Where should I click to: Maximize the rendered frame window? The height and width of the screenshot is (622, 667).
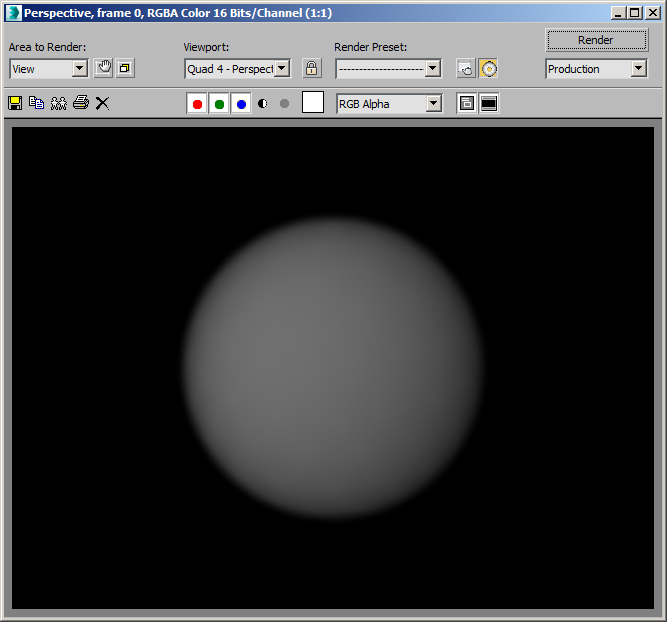(635, 13)
